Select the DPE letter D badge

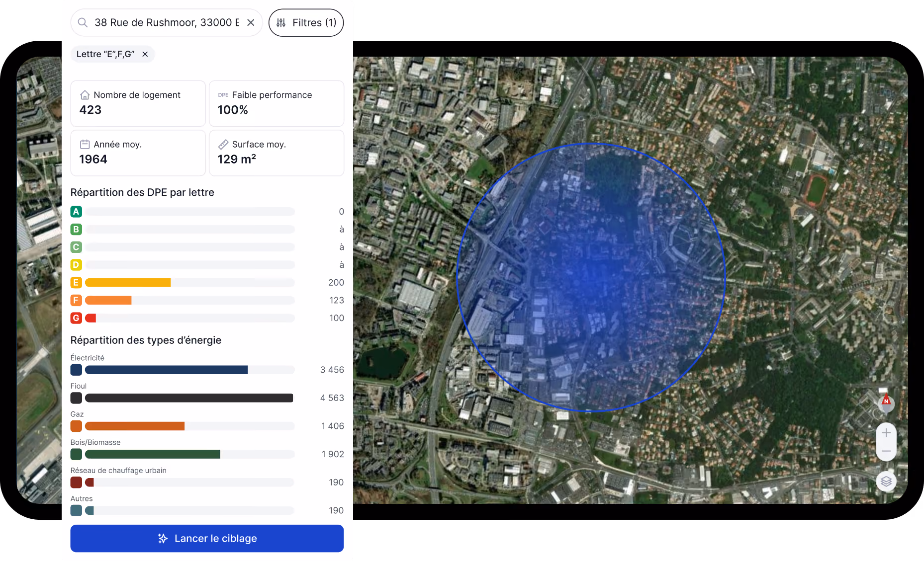click(x=76, y=265)
